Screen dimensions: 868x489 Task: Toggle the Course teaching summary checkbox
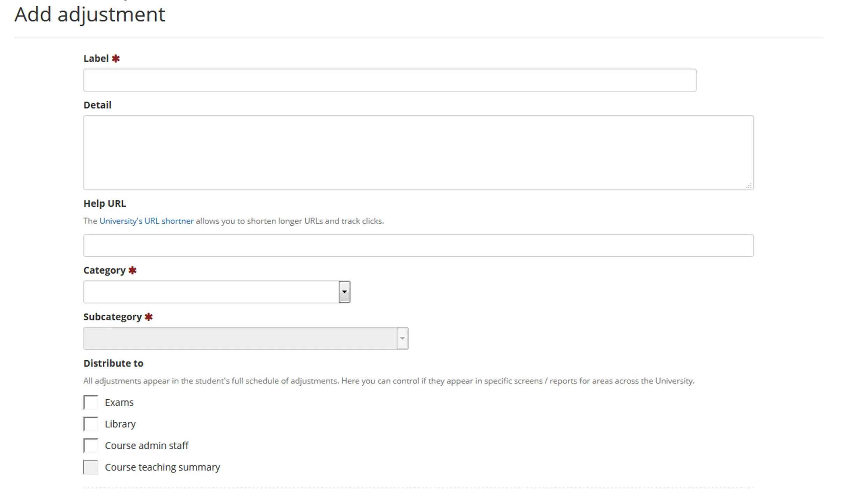click(x=91, y=467)
